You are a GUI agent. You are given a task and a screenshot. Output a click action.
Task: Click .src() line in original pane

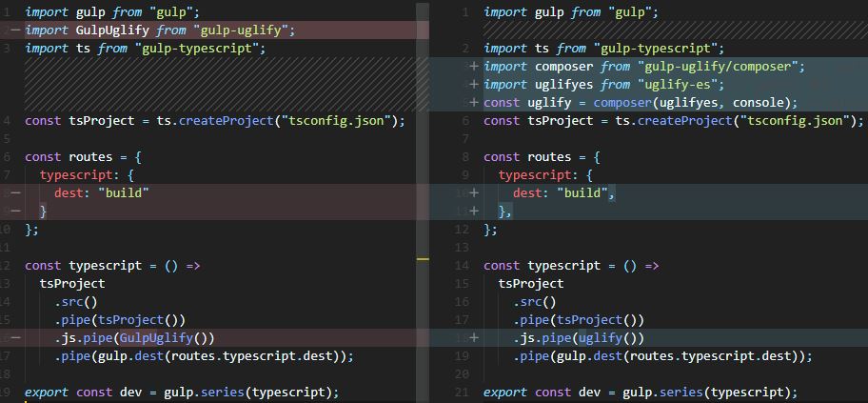click(x=76, y=302)
